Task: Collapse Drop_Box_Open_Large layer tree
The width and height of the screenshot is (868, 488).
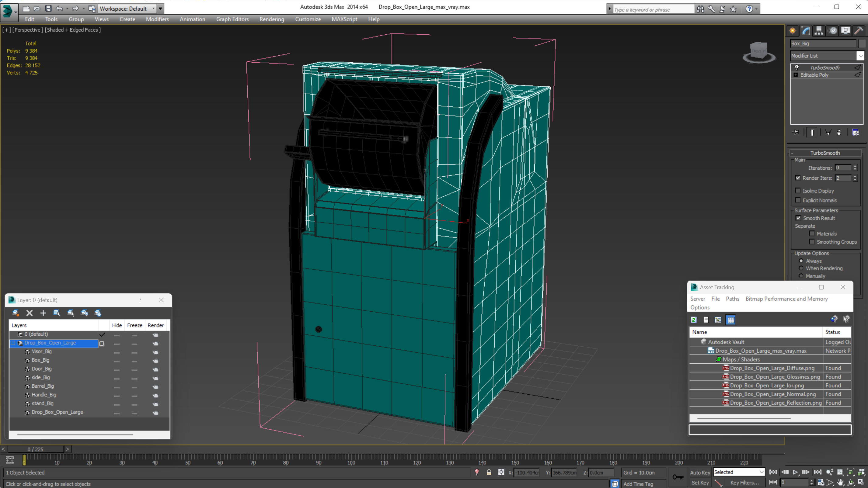Action: point(13,343)
